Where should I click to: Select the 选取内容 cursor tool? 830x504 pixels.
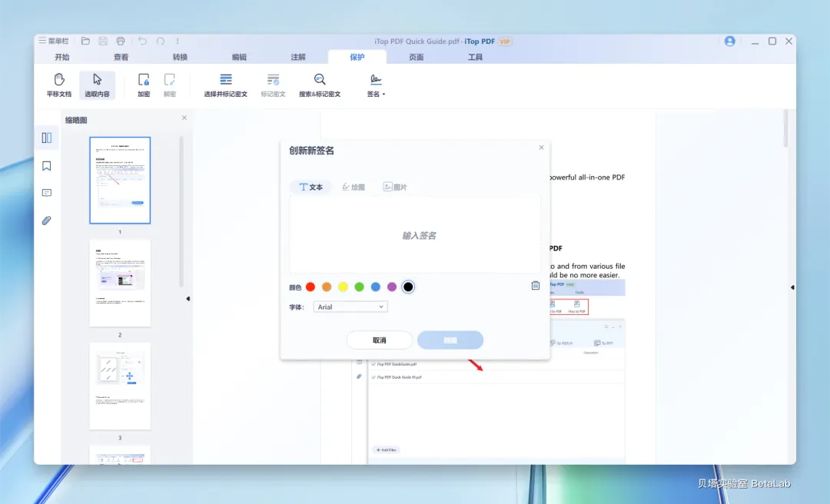pyautogui.click(x=97, y=85)
